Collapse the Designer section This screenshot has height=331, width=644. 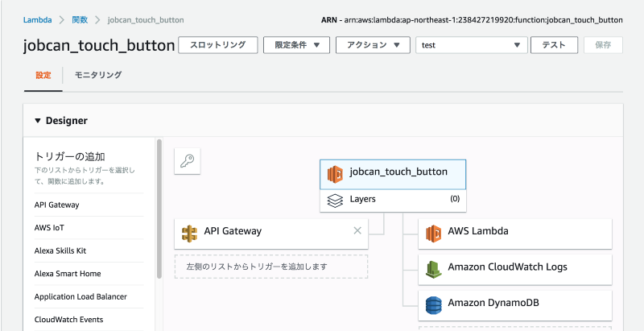[x=38, y=121]
